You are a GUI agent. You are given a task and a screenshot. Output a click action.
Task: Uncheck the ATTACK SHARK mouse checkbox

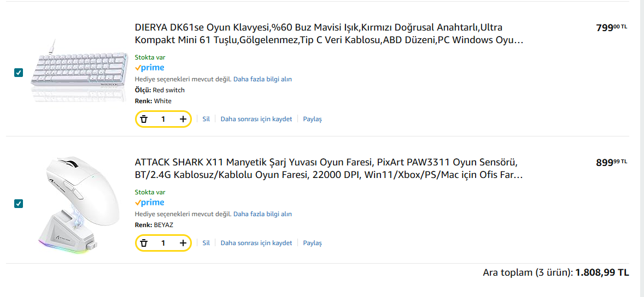coord(19,204)
